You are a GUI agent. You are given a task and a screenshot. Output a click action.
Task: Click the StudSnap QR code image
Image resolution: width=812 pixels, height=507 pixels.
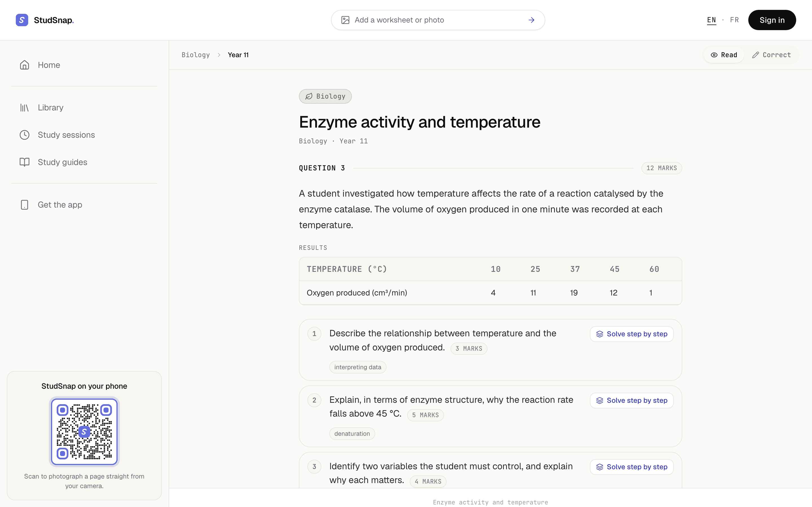tap(84, 432)
